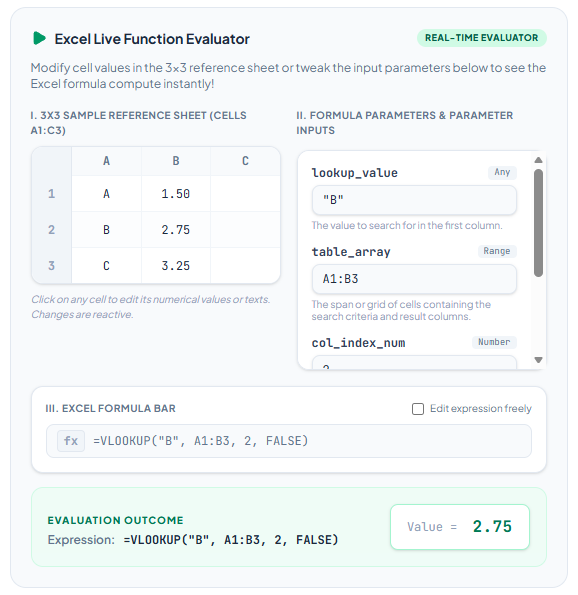Click the Value = 2.75 result box
This screenshot has height=595, width=578.
(x=460, y=527)
